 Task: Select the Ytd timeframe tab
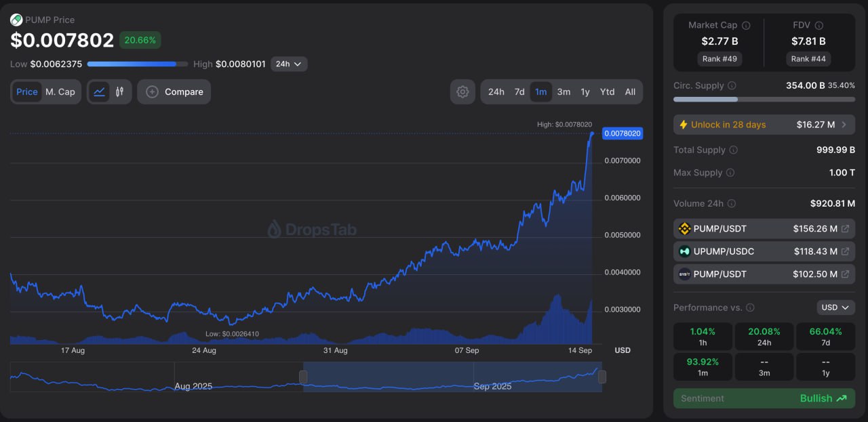click(x=608, y=91)
